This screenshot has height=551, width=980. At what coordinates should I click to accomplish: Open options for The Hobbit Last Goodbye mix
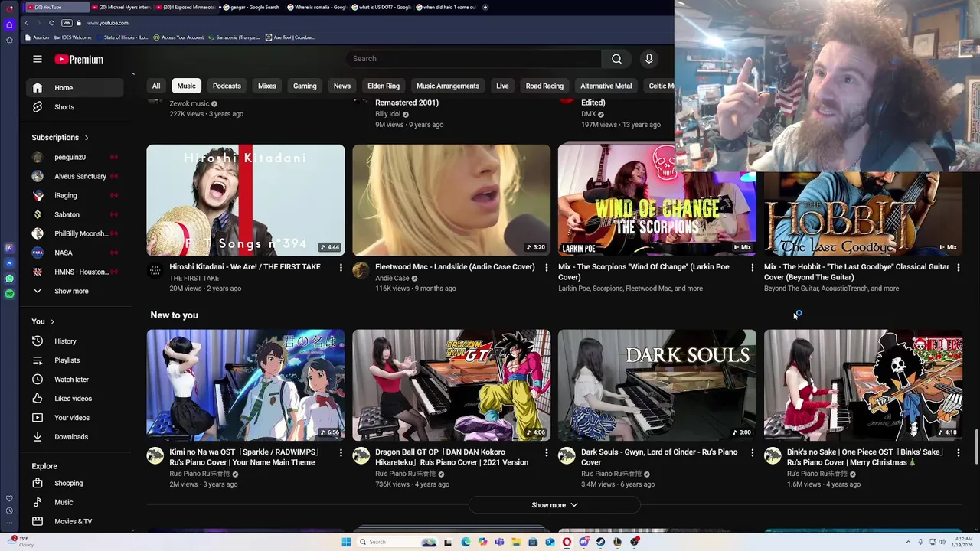coord(958,267)
